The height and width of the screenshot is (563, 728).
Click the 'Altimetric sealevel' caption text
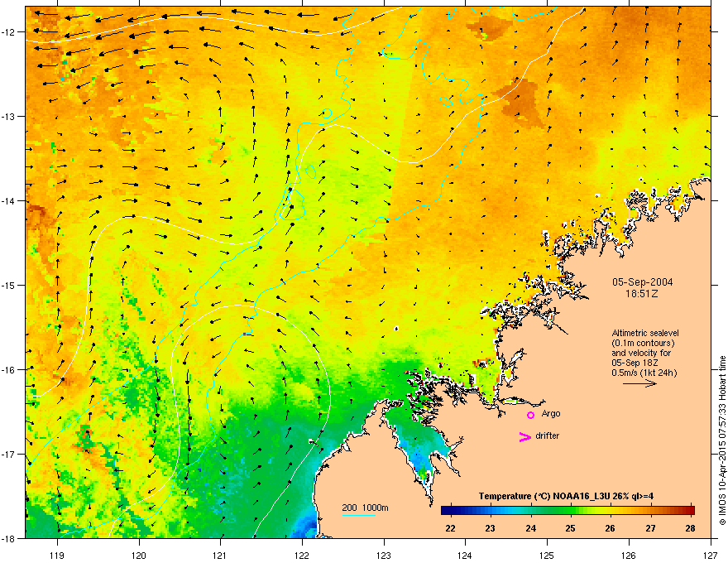tap(645, 333)
